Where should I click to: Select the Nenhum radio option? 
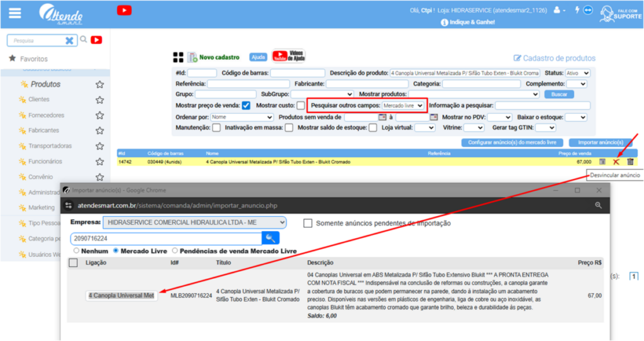click(76, 251)
